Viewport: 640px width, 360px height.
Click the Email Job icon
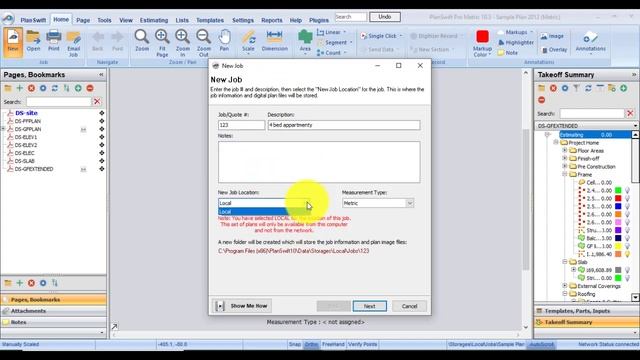(73, 43)
